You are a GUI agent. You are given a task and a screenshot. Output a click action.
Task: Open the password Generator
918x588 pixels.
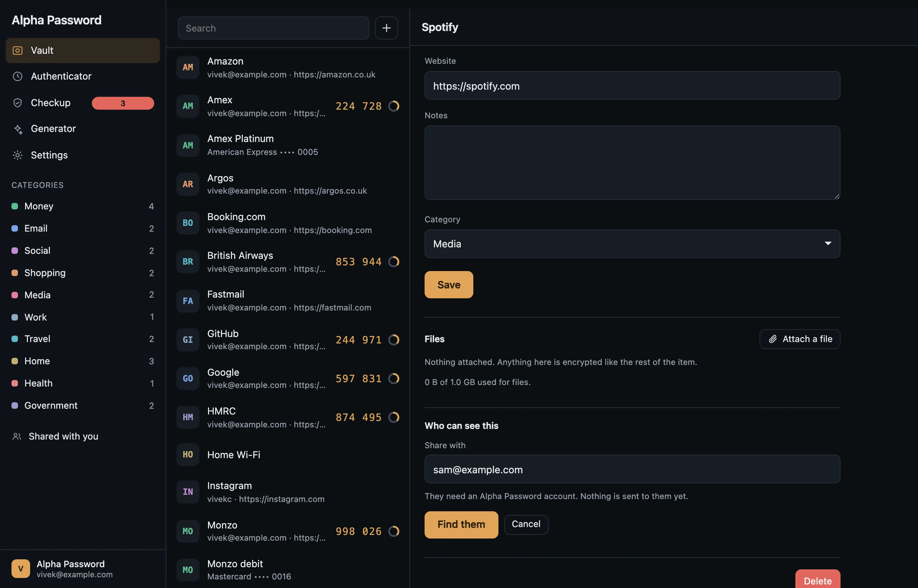point(82,129)
